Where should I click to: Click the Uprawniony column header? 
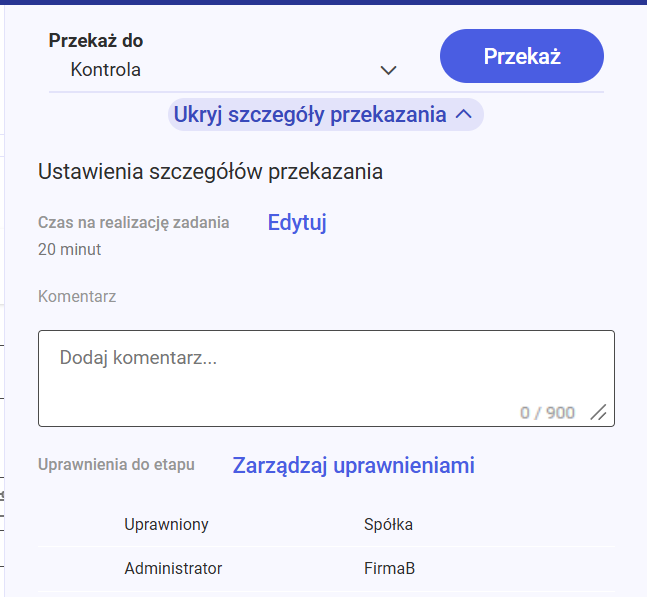click(x=166, y=524)
